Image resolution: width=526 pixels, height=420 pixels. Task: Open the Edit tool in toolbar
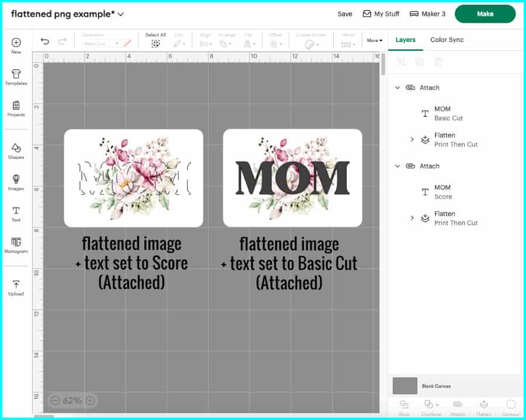[x=179, y=40]
